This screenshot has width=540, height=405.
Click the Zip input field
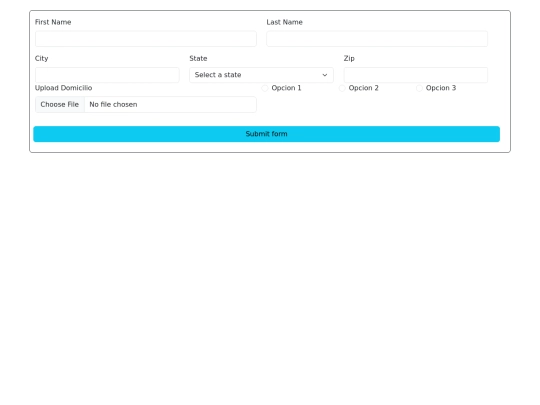pyautogui.click(x=416, y=75)
